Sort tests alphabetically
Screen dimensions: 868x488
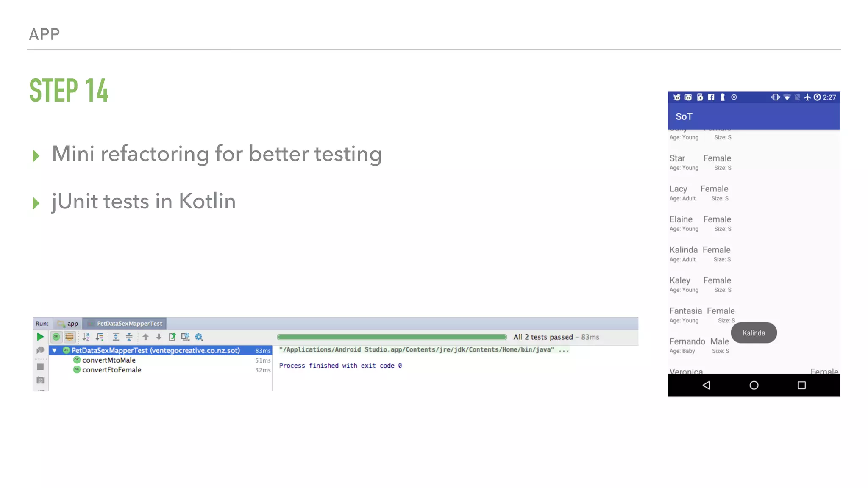point(86,337)
